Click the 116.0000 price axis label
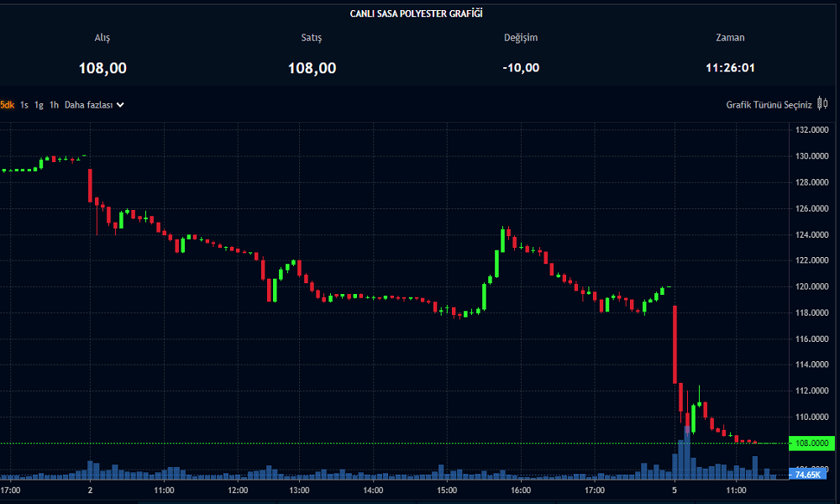Image resolution: width=840 pixels, height=504 pixels. [811, 339]
